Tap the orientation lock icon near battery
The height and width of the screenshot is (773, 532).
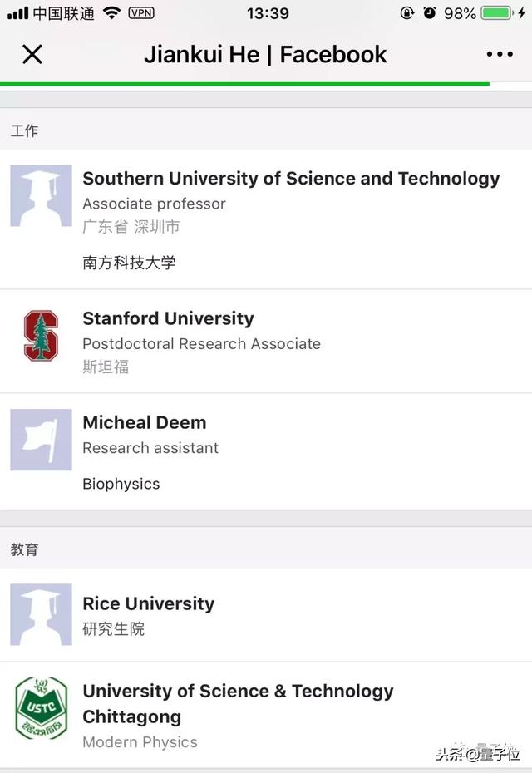[405, 13]
